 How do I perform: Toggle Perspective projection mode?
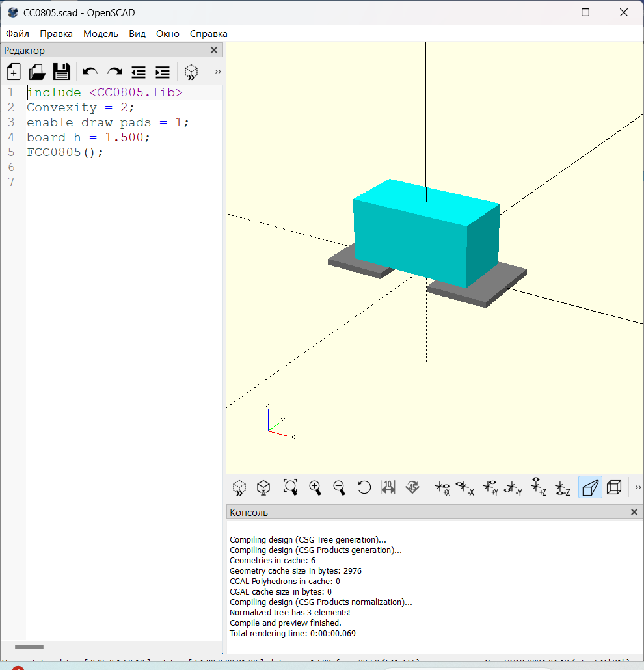(x=590, y=487)
